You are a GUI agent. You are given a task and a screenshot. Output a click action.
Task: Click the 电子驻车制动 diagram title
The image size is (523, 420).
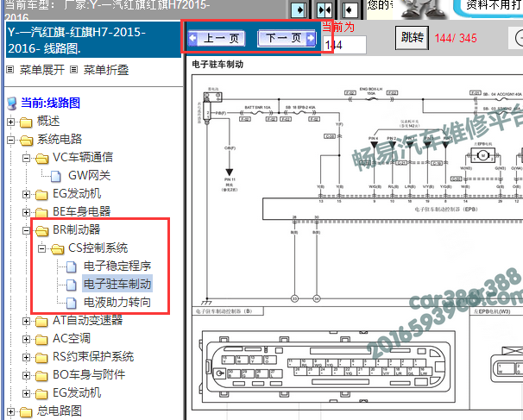tap(217, 65)
